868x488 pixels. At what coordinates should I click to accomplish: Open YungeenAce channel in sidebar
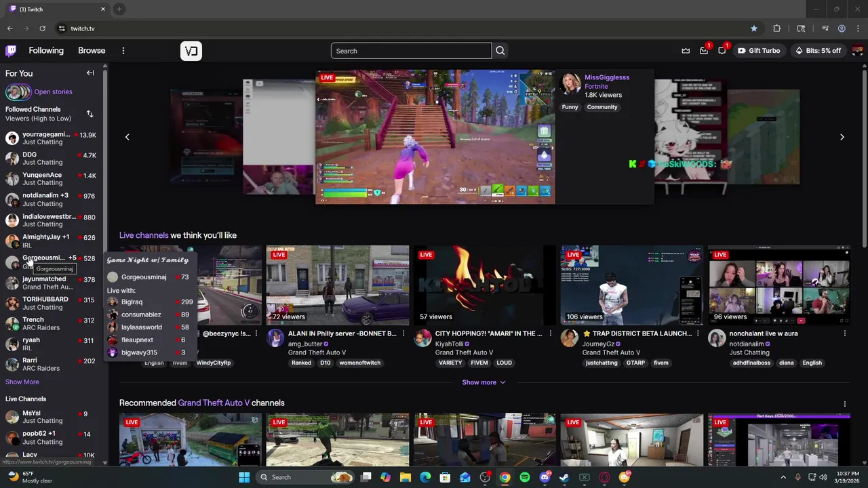[x=52, y=179]
